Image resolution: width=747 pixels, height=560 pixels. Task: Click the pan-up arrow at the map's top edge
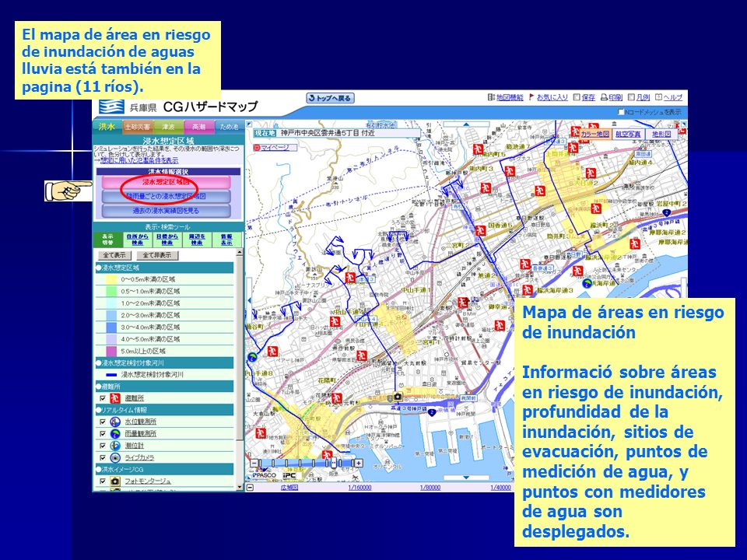click(466, 124)
